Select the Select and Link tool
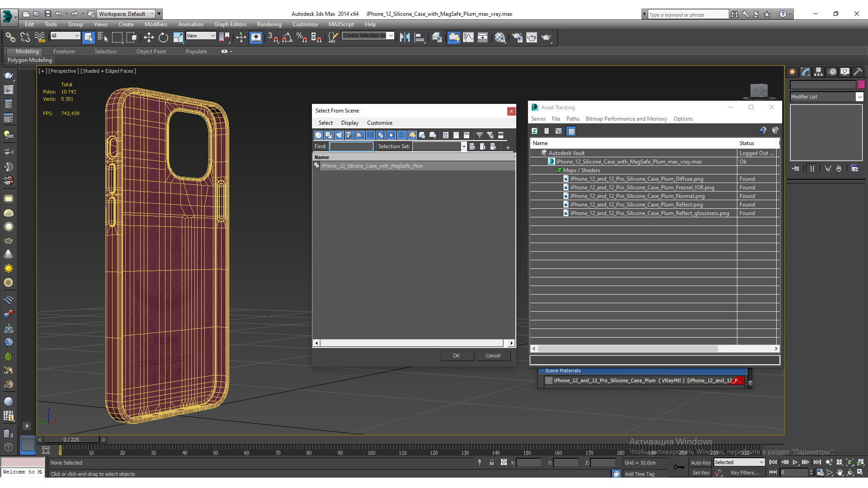Viewport: 868px width, 488px height. 10,38
